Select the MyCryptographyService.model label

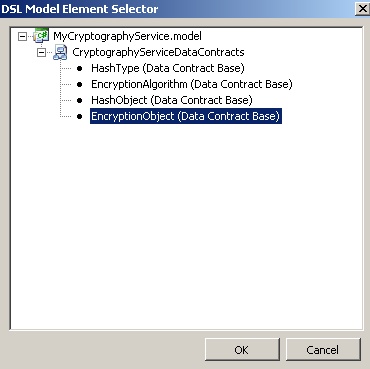(127, 36)
